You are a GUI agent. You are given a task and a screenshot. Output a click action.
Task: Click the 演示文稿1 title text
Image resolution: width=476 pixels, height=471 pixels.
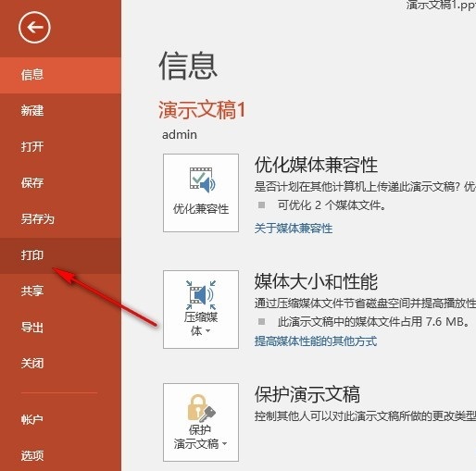coord(202,110)
